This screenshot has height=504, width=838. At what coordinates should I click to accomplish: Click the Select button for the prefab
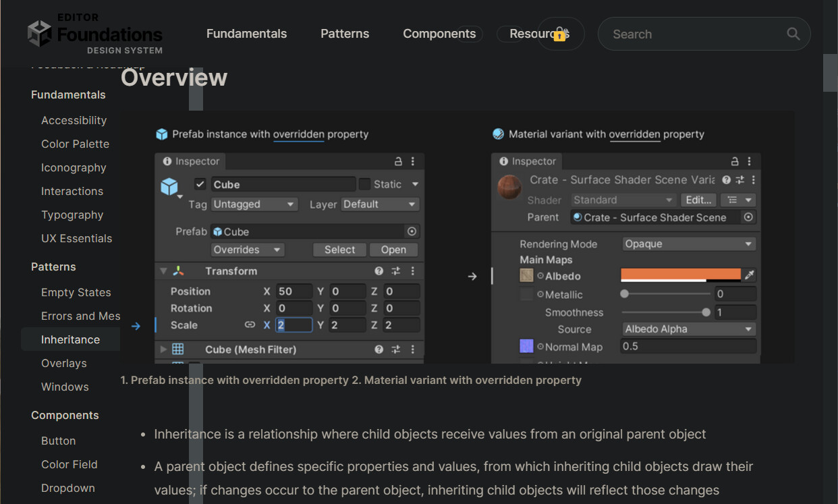[339, 249]
